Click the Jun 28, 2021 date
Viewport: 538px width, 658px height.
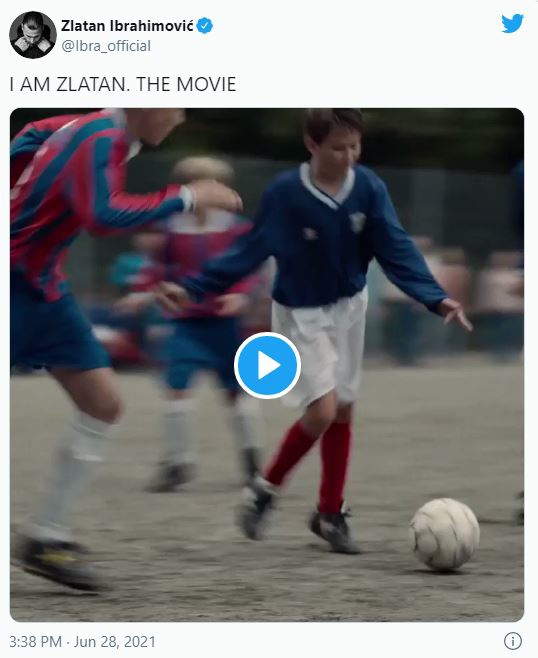115,642
